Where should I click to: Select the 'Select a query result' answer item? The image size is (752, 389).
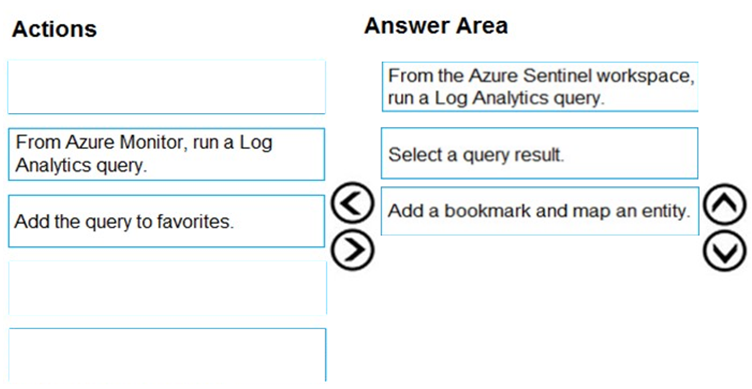tap(540, 153)
